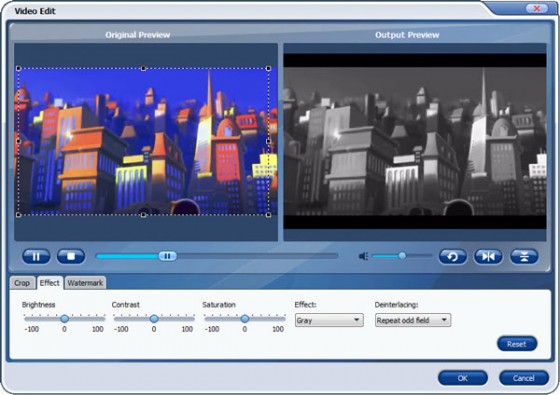This screenshot has width=560, height=395.
Task: Click the rotate/undo arrow button
Action: coord(452,256)
